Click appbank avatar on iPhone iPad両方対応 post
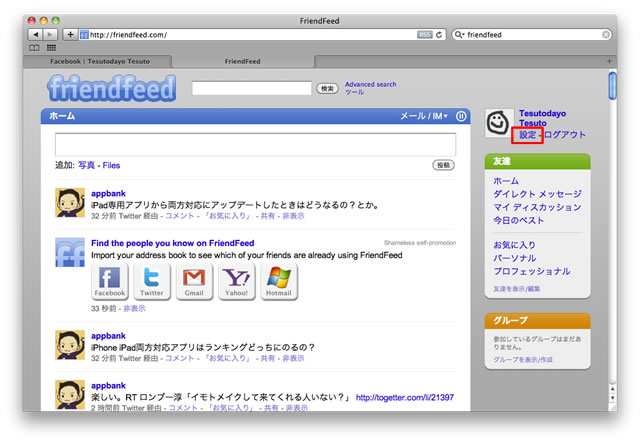The width and height of the screenshot is (640, 443). point(70,345)
